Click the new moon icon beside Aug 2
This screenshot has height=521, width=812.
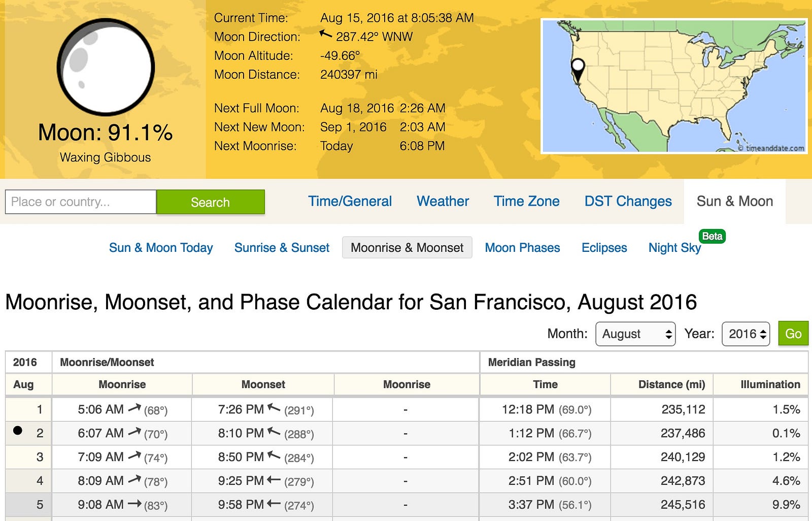coord(18,431)
